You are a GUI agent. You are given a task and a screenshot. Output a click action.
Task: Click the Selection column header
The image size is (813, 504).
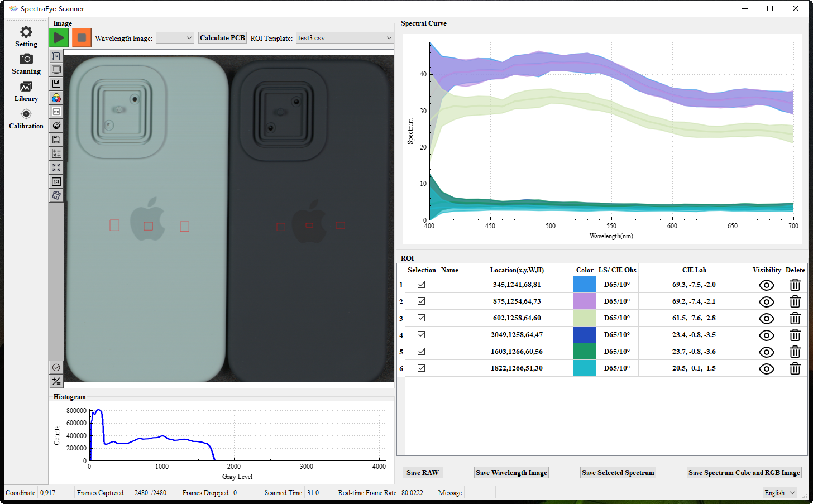[422, 270]
